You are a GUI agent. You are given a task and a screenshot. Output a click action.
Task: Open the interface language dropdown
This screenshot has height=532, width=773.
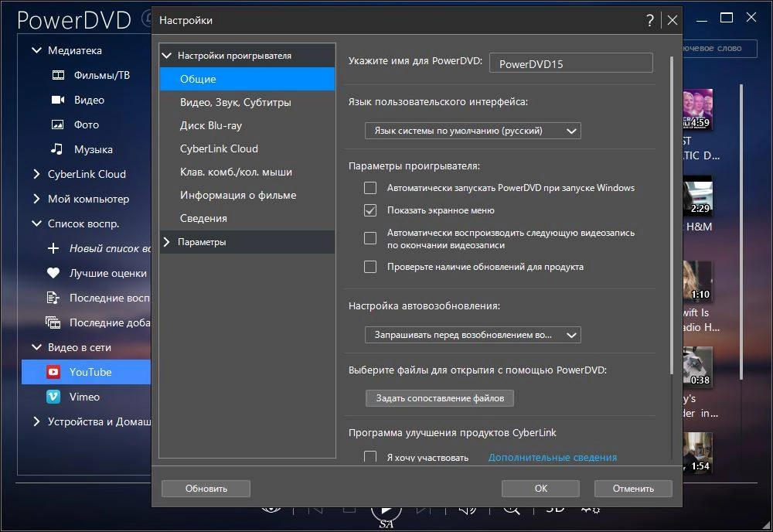473,131
